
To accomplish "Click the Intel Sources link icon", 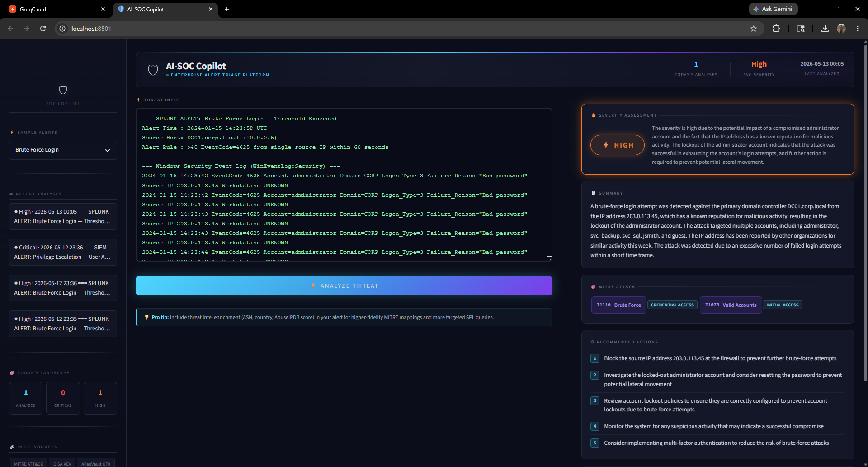I will (12, 447).
